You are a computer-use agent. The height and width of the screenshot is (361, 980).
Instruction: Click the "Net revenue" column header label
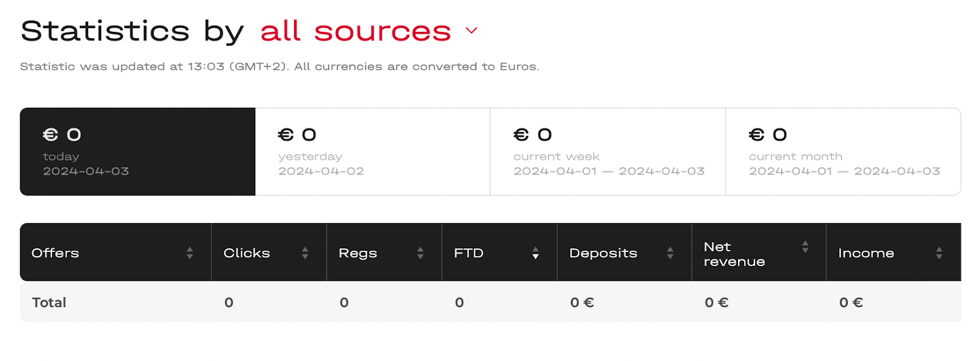click(x=734, y=254)
